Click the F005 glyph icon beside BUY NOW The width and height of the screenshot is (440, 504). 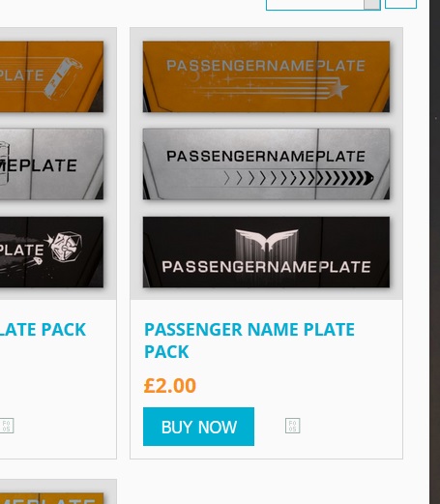click(x=293, y=426)
